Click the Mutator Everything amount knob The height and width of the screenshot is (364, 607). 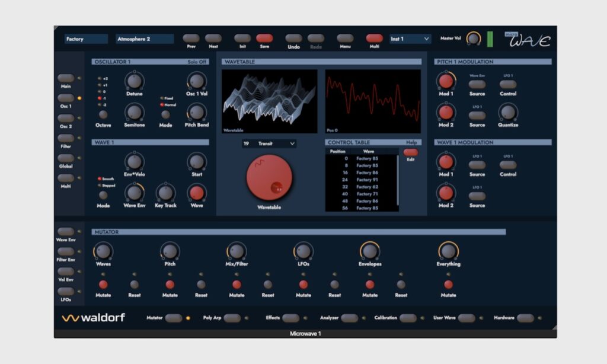[448, 251]
